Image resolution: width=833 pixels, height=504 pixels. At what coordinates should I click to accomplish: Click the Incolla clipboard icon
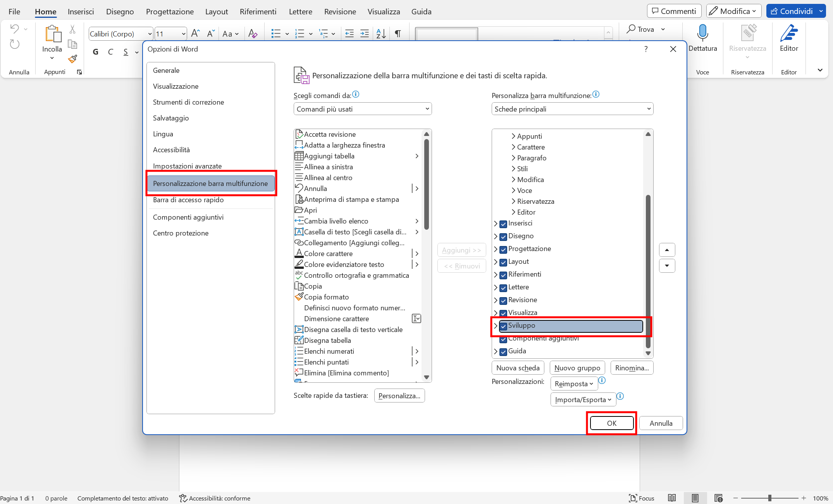click(x=52, y=35)
